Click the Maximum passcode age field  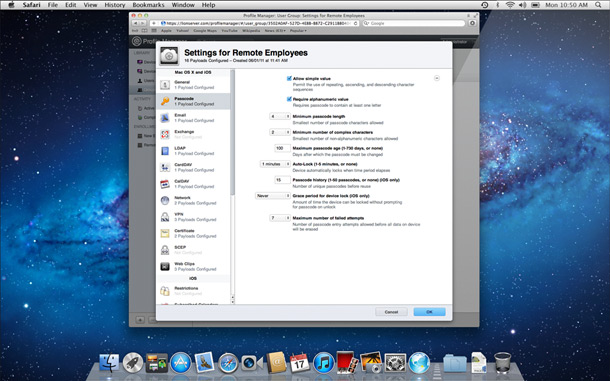282,148
